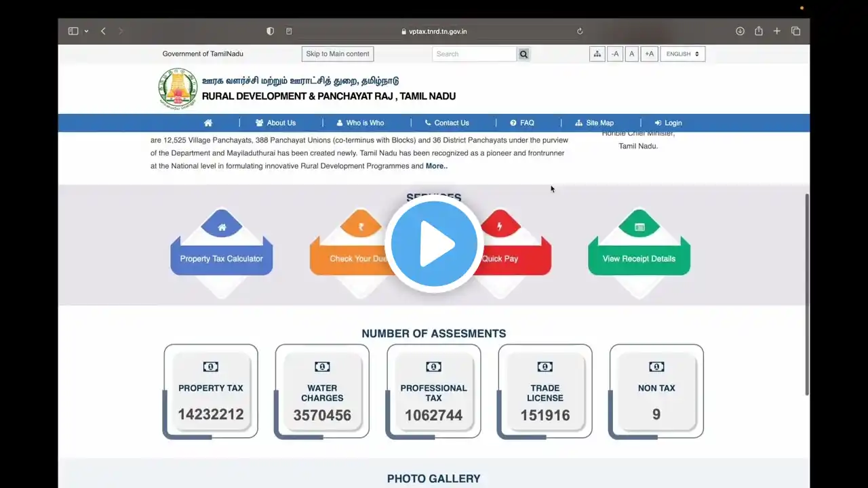Open the sitemap icon beside font controls
868x488 pixels.
tap(597, 54)
